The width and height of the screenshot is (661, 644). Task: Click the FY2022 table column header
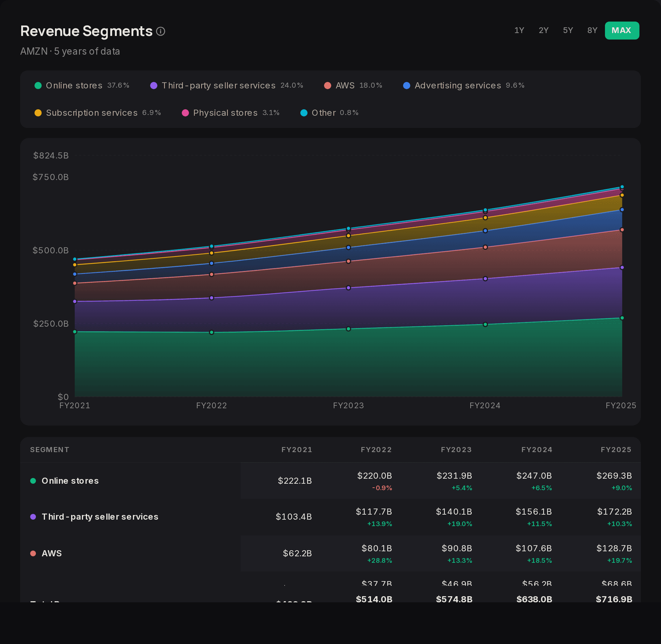(x=376, y=450)
